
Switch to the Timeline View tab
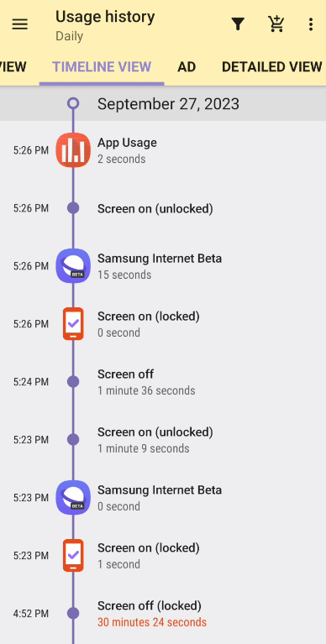pyautogui.click(x=102, y=67)
